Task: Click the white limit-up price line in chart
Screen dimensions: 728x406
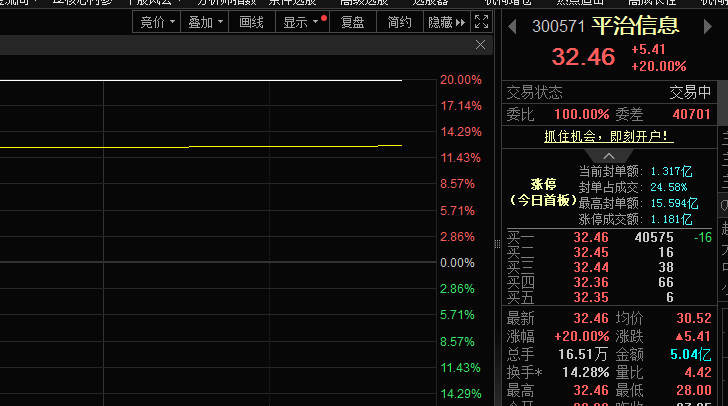Action: coord(201,80)
